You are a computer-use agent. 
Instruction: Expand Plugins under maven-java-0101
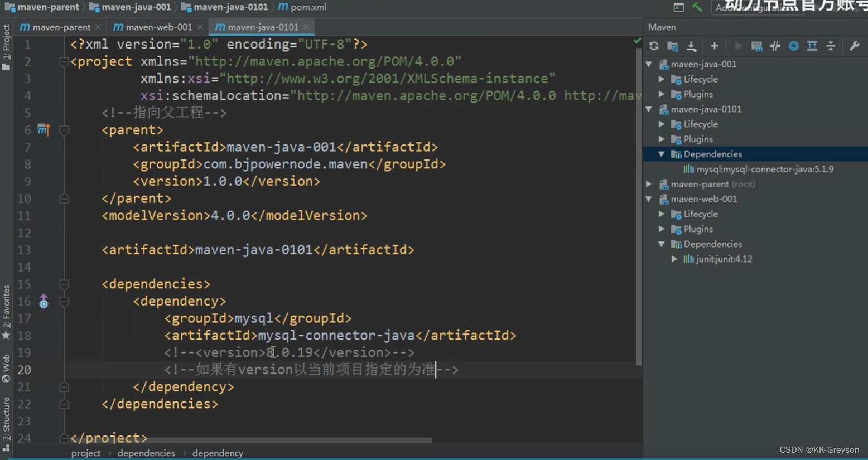coord(662,139)
